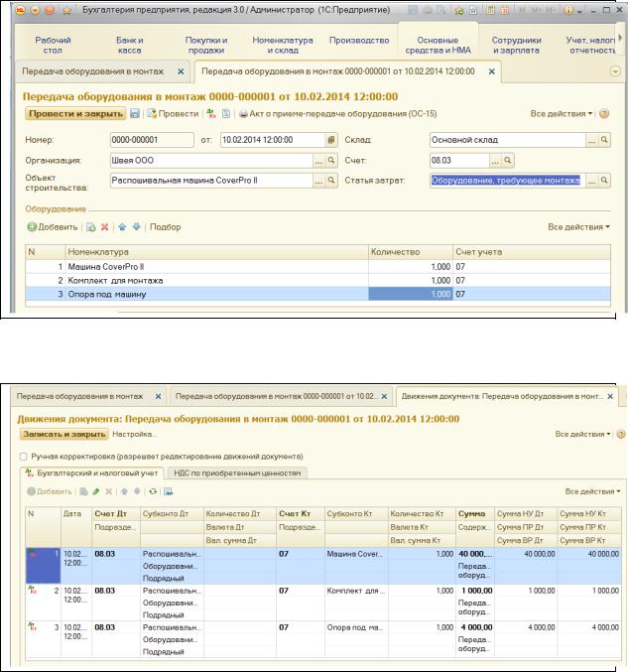This screenshot has height=672, width=628.
Task: Click the Организация field Швея ООО
Action: [x=211, y=160]
